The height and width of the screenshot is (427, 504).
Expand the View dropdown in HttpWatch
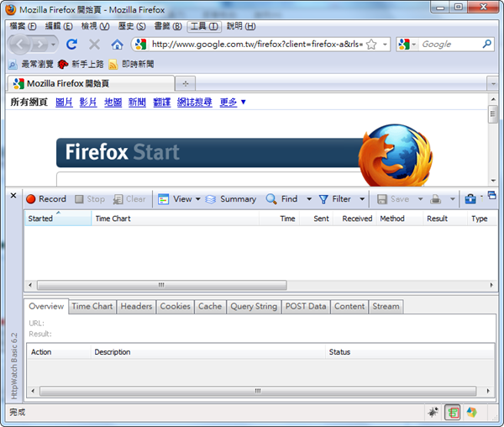click(x=197, y=199)
